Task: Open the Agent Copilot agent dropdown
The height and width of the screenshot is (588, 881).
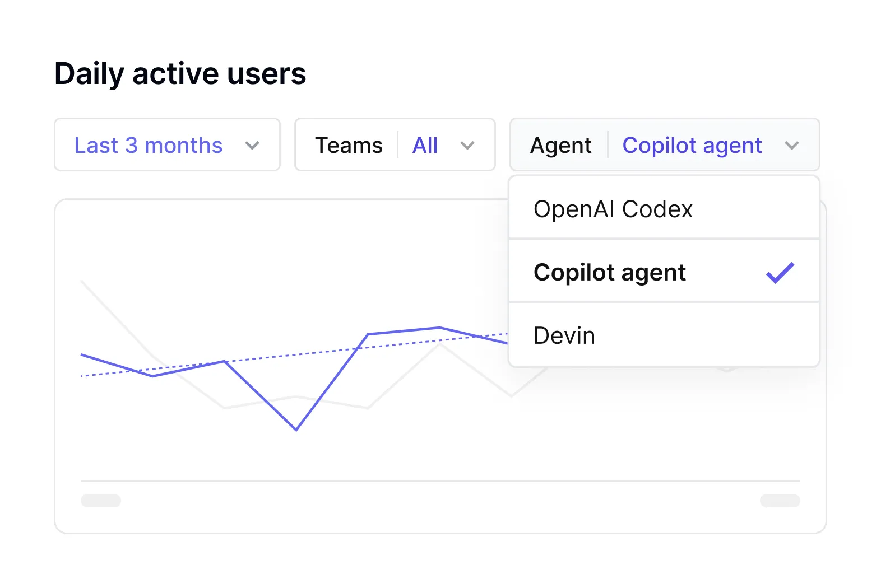Action: tap(665, 145)
